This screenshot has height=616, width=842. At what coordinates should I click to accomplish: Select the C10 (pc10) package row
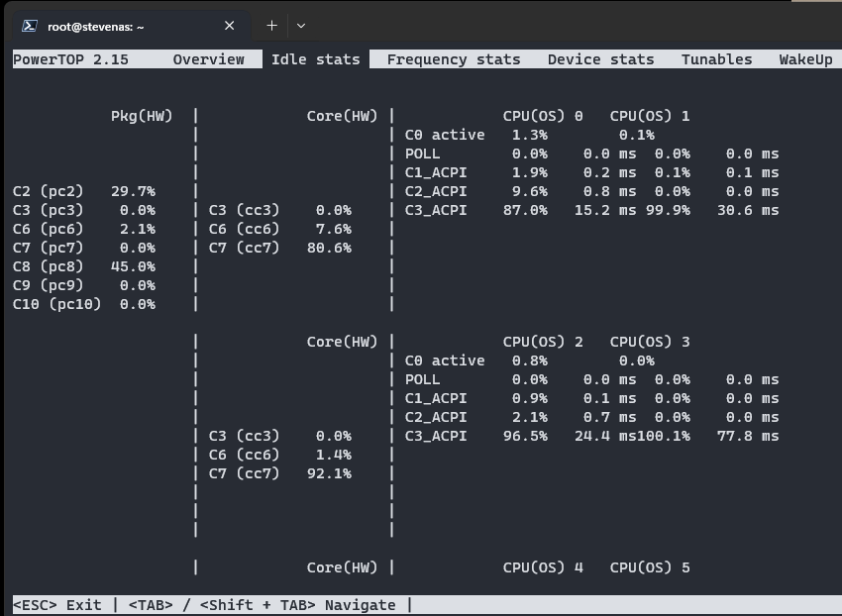coord(84,304)
